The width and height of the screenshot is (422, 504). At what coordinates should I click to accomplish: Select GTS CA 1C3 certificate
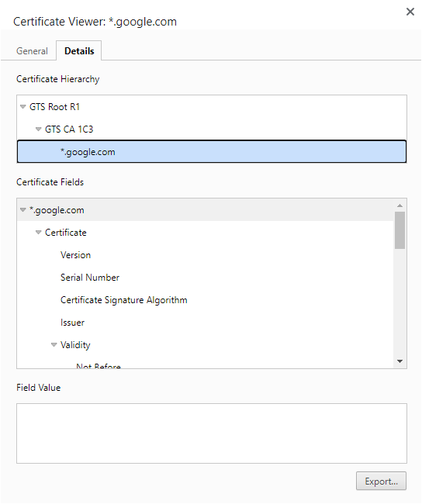[x=212, y=129]
